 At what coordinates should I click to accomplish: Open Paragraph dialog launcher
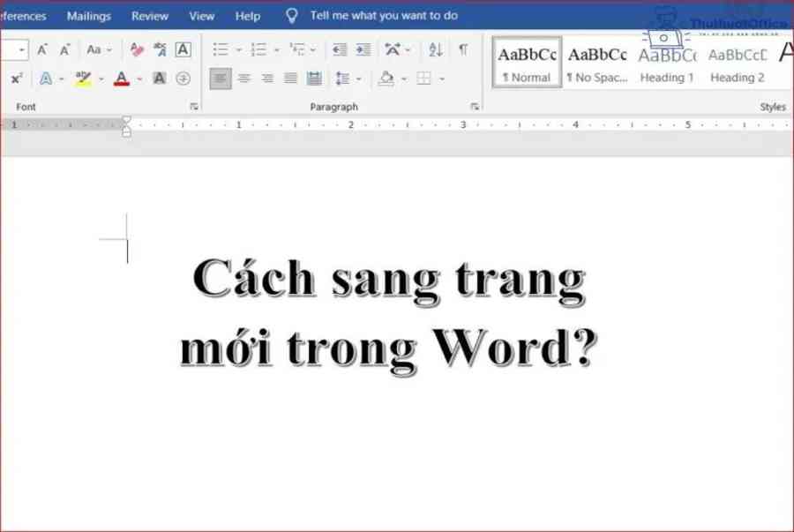tap(475, 106)
